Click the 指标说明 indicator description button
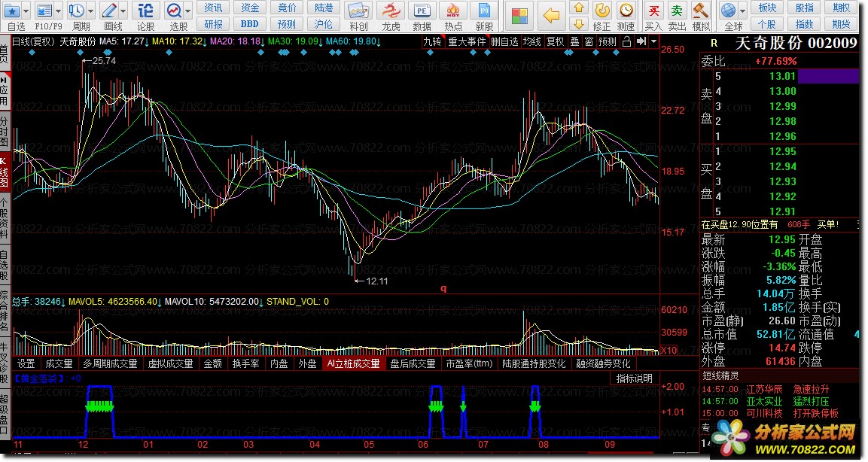868x462 pixels. [635, 379]
